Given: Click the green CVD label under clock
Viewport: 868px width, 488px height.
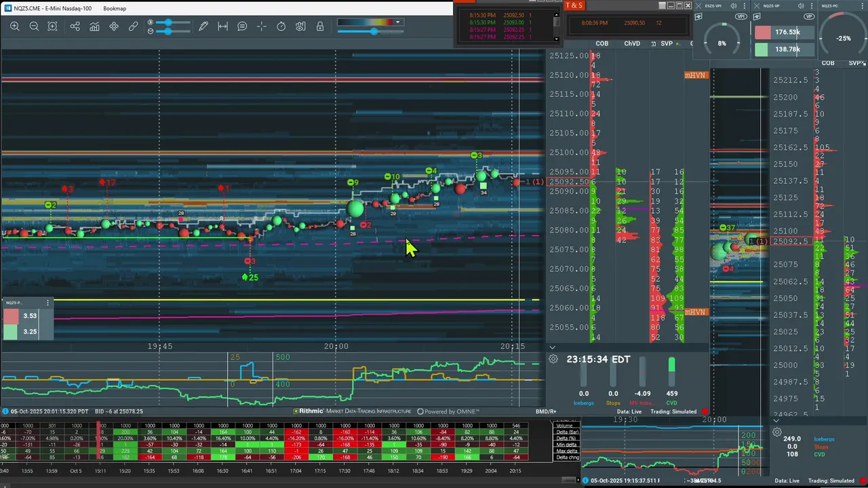Looking at the screenshot, I should coord(672,403).
